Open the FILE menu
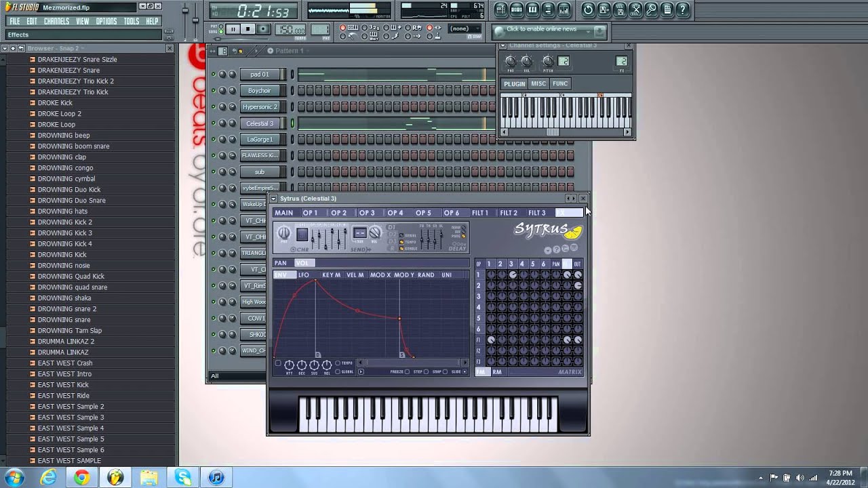Viewport: 868px width, 488px height. pos(14,21)
